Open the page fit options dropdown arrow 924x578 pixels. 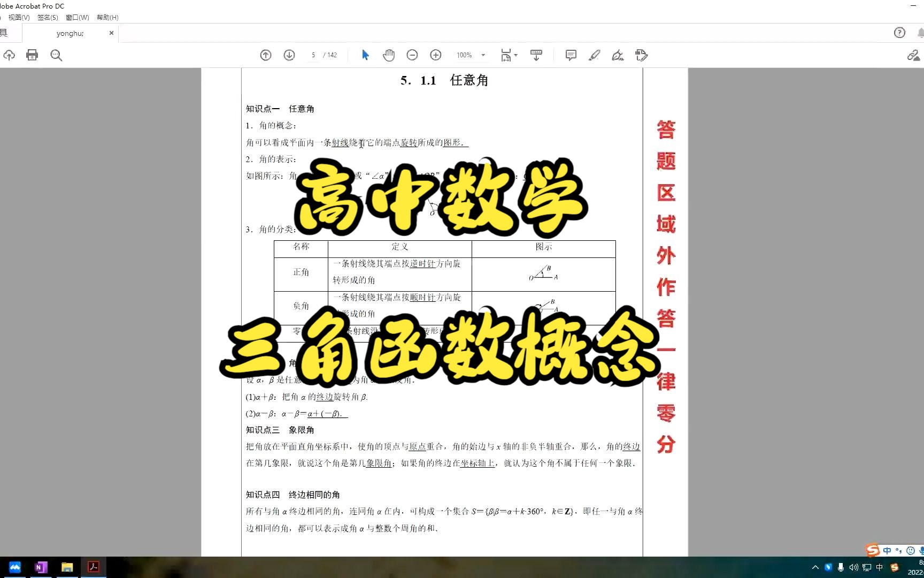(x=516, y=55)
